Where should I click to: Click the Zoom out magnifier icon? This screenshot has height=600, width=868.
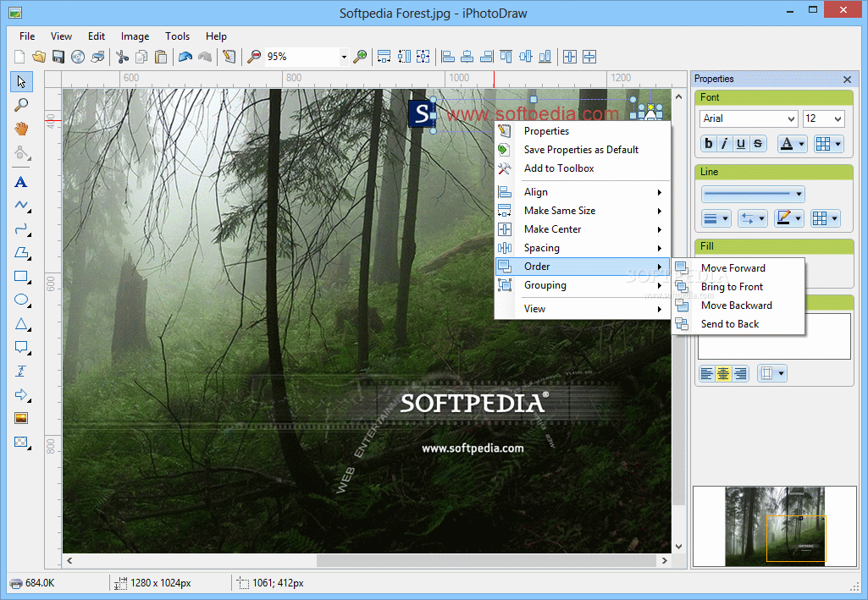(254, 57)
